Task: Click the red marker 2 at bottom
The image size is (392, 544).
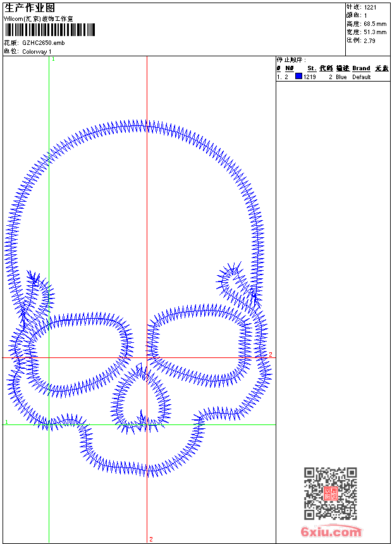Action: 150,539
